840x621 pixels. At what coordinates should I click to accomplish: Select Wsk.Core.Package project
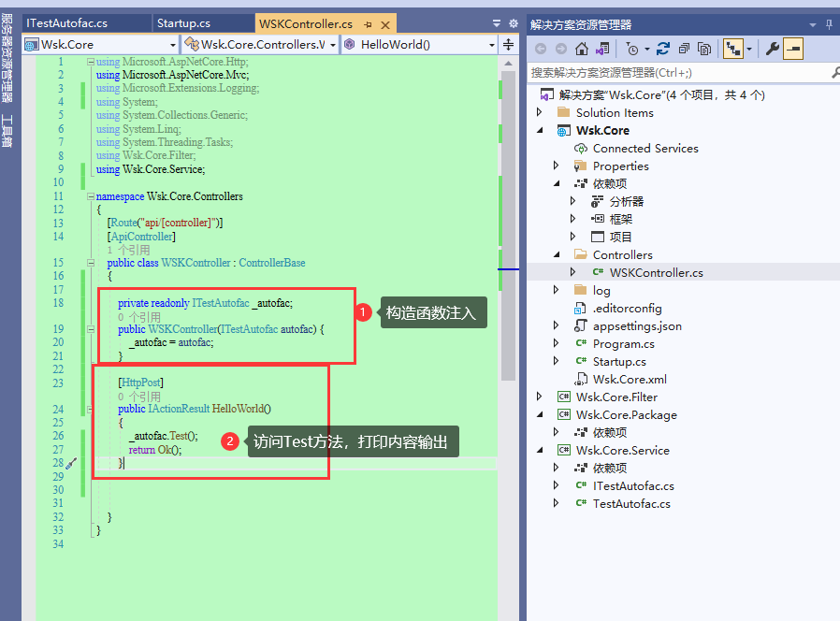(626, 414)
